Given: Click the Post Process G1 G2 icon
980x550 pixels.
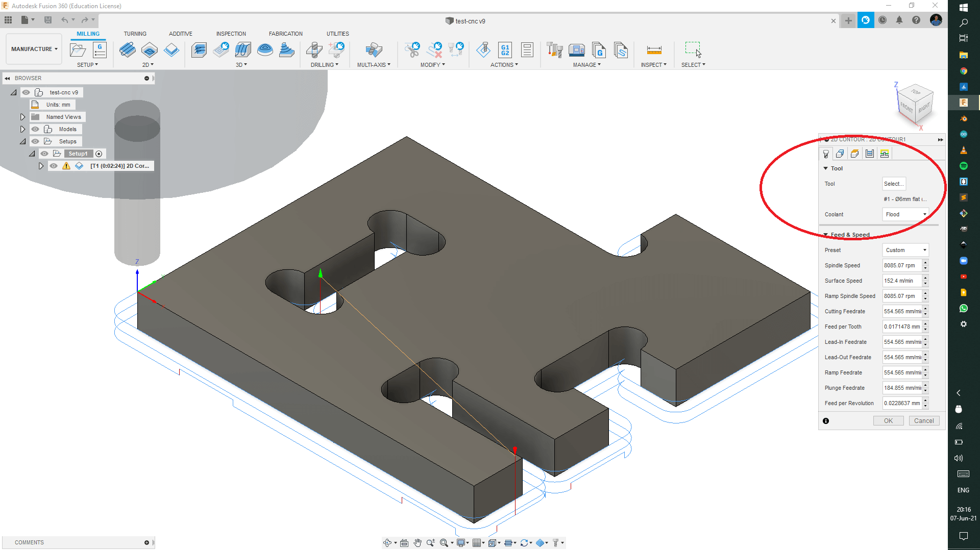Looking at the screenshot, I should (x=505, y=50).
